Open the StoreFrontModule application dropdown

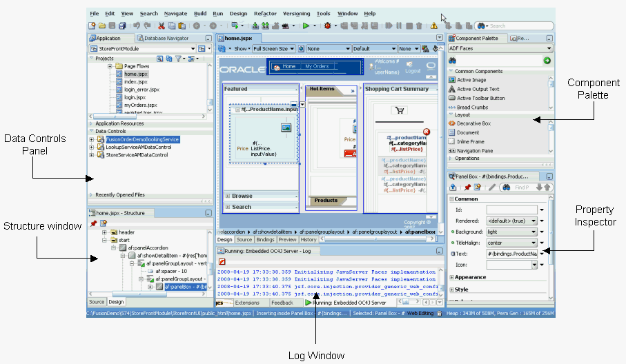click(193, 49)
